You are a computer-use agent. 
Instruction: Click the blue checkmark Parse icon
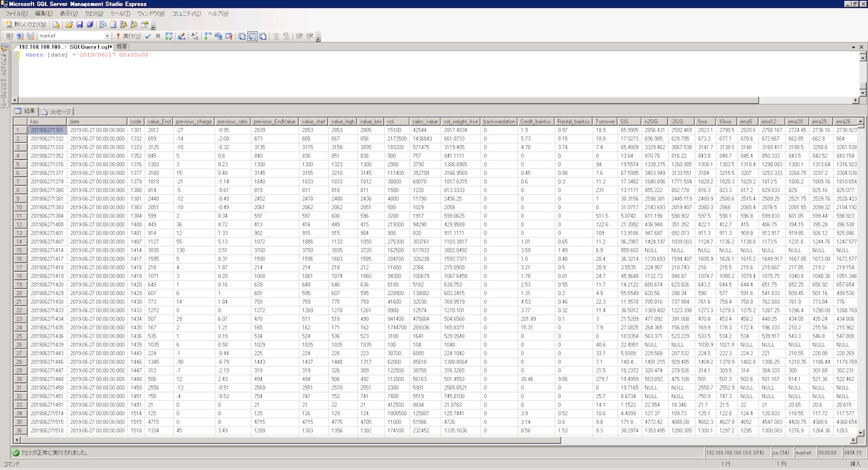(148, 36)
